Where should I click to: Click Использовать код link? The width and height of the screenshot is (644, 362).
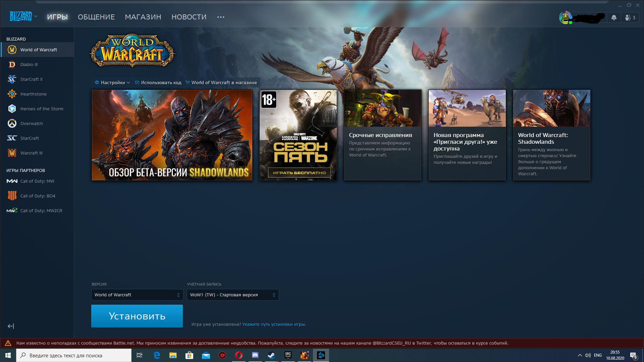pos(158,82)
